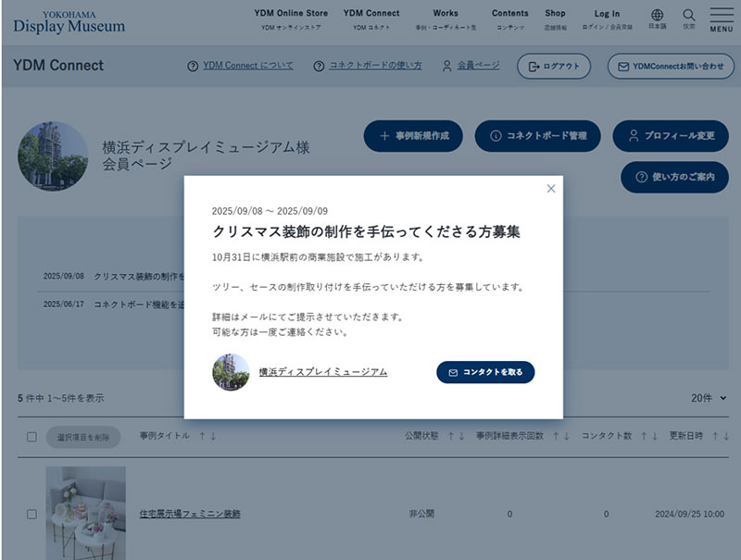Click the popup title クリスマス装飾の制作を手伝ってくださる方募集
Image resolution: width=741 pixels, height=560 pixels.
tap(366, 231)
